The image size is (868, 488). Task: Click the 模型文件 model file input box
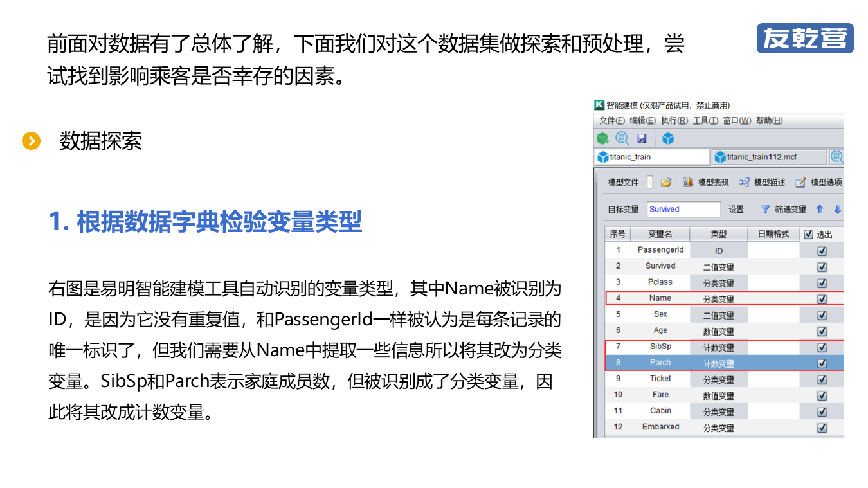(x=649, y=183)
